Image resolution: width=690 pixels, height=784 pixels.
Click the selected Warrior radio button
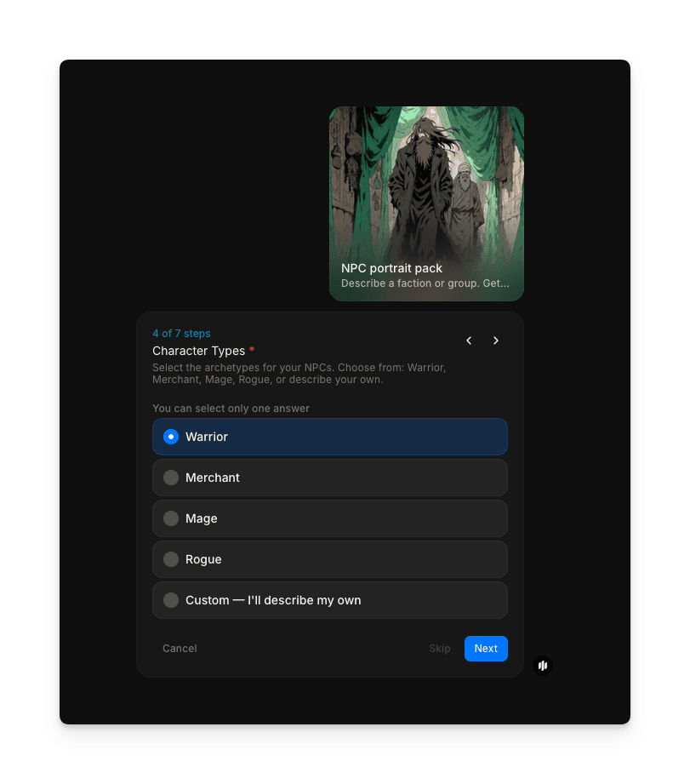pos(171,437)
